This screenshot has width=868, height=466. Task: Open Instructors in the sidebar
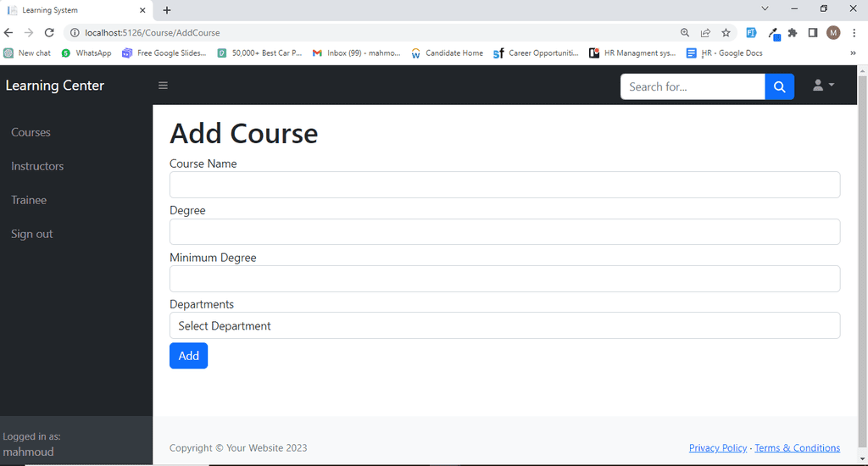point(37,166)
